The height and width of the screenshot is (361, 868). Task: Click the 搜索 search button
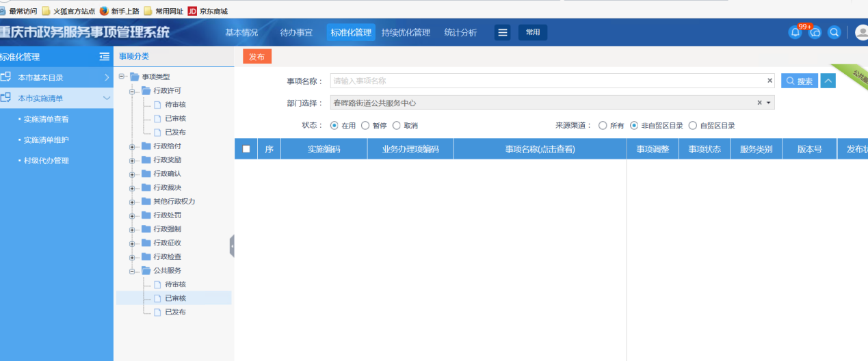[800, 81]
